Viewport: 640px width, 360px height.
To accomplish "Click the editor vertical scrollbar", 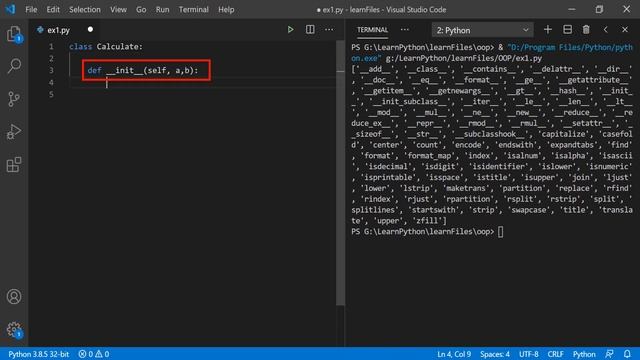I will pyautogui.click(x=340, y=173).
